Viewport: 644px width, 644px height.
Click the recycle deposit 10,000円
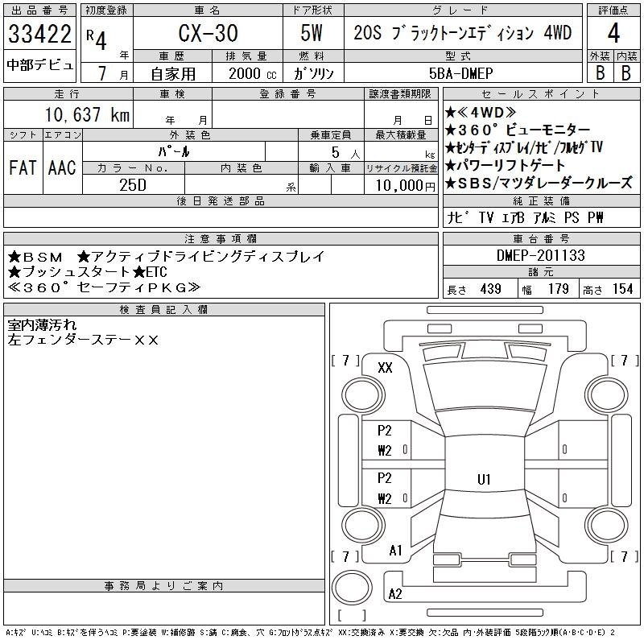[x=405, y=185]
